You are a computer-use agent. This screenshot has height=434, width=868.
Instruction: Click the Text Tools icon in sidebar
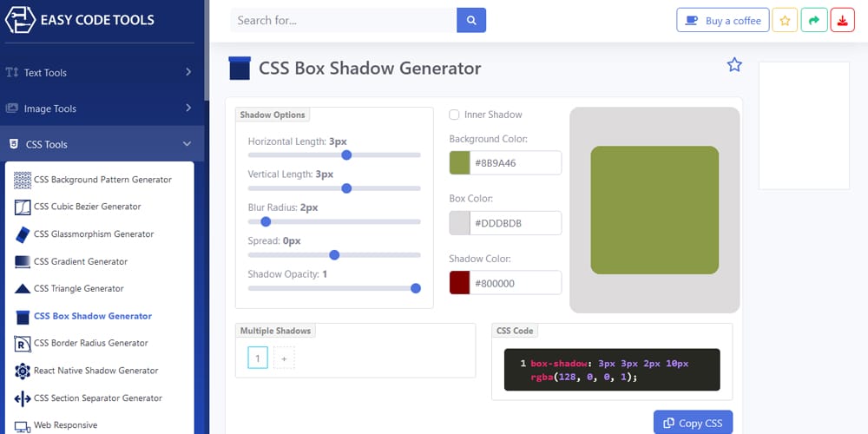(x=12, y=73)
